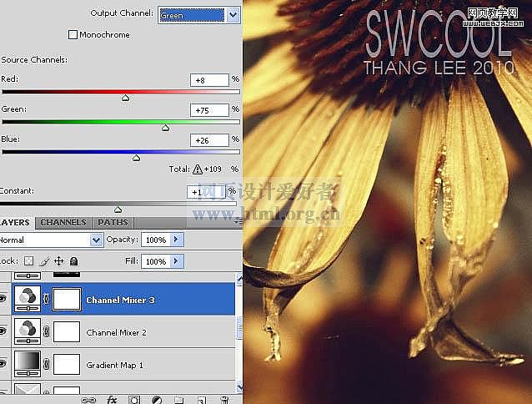
Task: Select the Gradient Map 1 layer mask
Action: [x=67, y=364]
